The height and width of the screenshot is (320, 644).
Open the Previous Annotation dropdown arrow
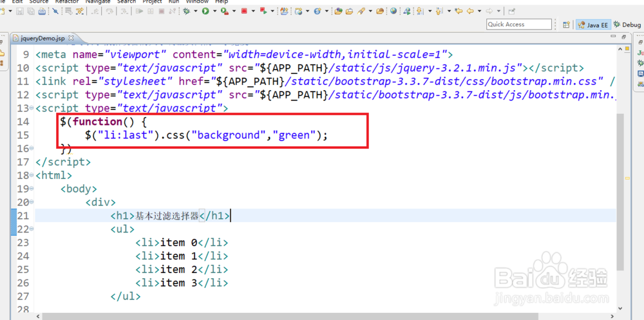[450, 11]
